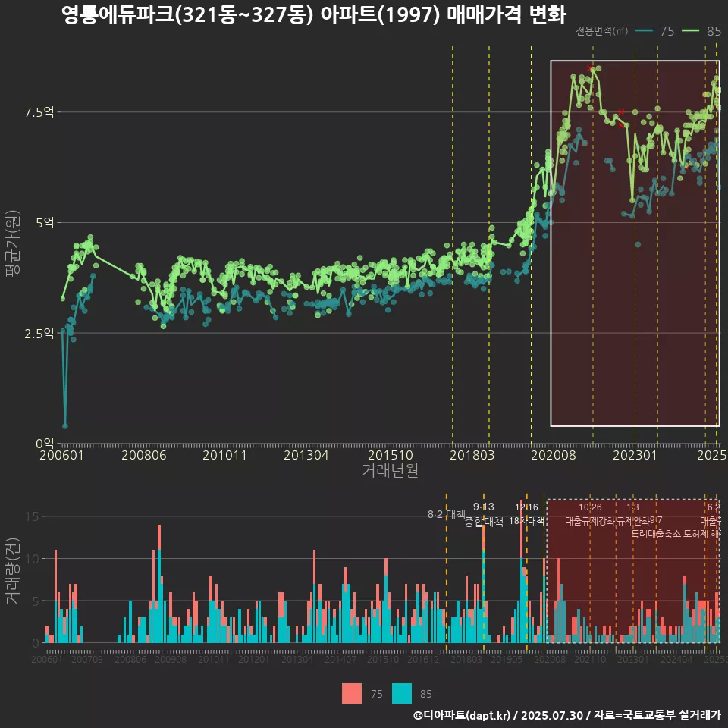This screenshot has width=728, height=728.
Task: Click '201905' on the volume chart x-axis
Action: [x=507, y=659]
